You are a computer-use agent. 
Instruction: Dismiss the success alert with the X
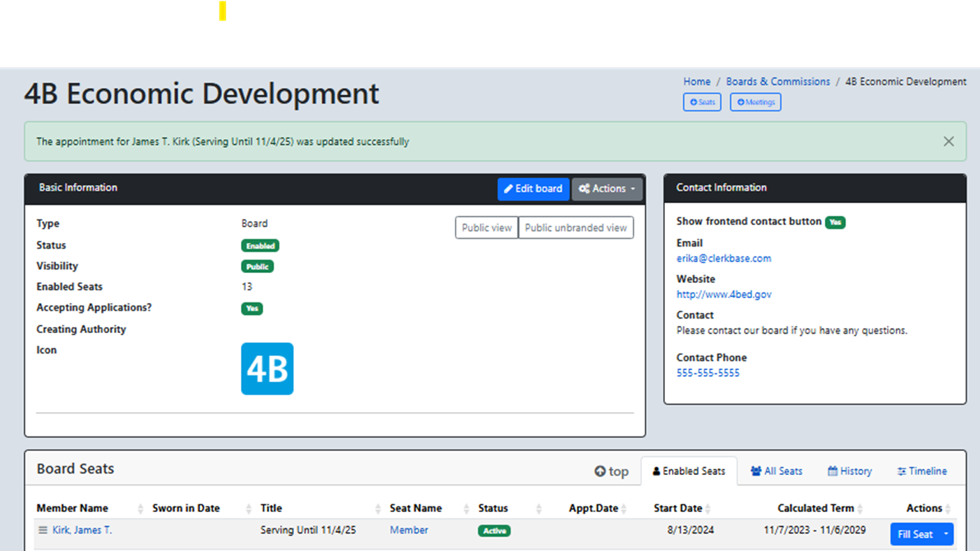click(x=949, y=142)
